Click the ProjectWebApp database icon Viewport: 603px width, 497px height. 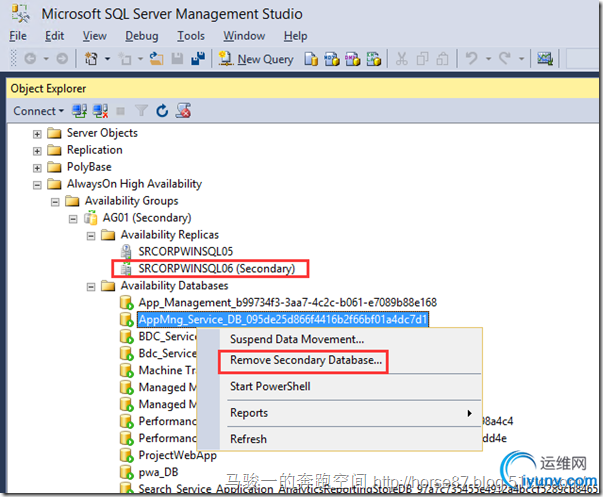126,455
